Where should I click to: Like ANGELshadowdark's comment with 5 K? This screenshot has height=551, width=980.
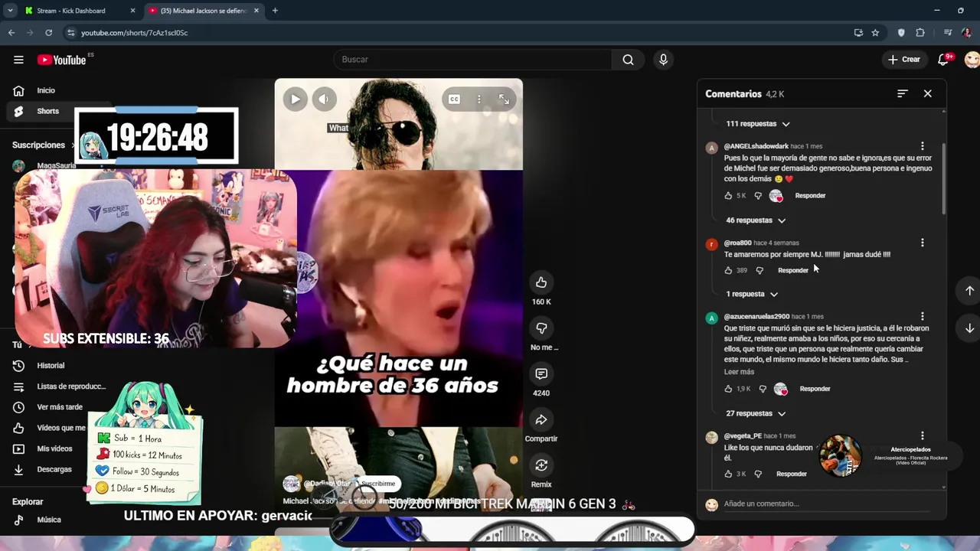pyautogui.click(x=728, y=196)
